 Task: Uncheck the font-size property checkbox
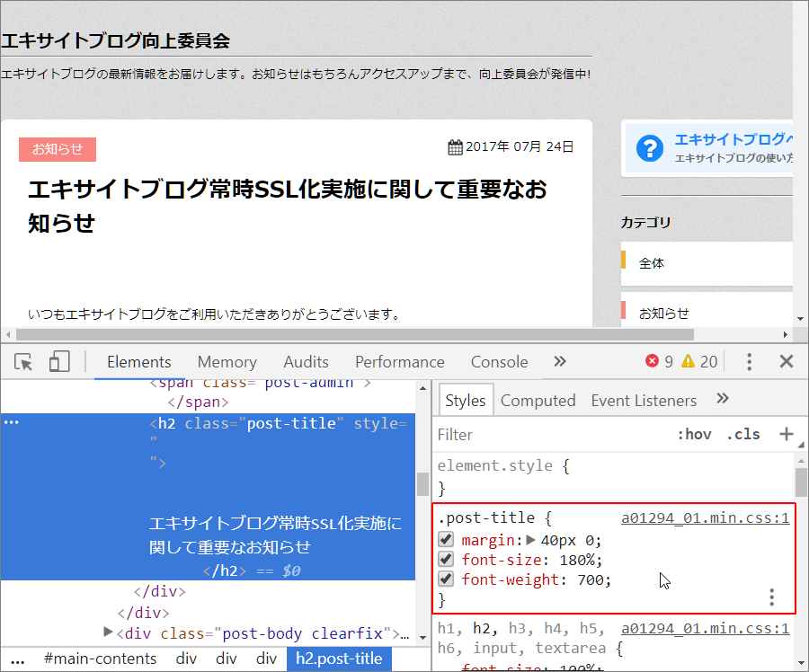[x=446, y=559]
